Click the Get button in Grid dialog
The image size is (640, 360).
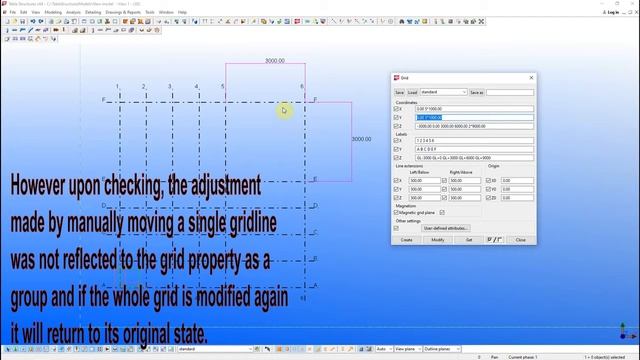pos(469,240)
